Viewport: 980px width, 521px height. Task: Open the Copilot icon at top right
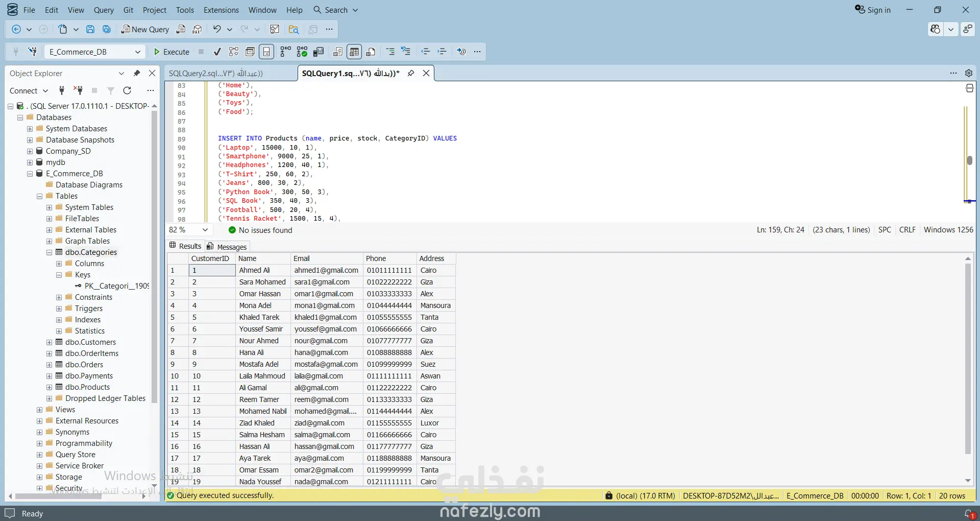pos(935,29)
